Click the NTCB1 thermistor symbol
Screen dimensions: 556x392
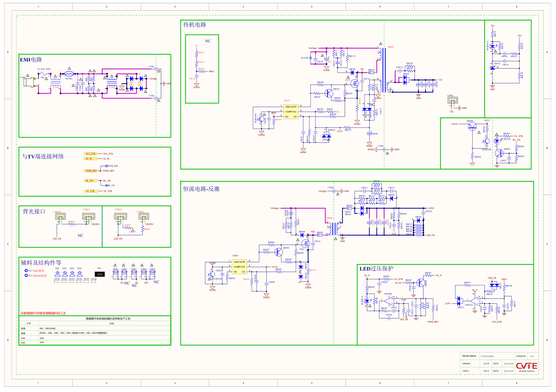point(69,74)
